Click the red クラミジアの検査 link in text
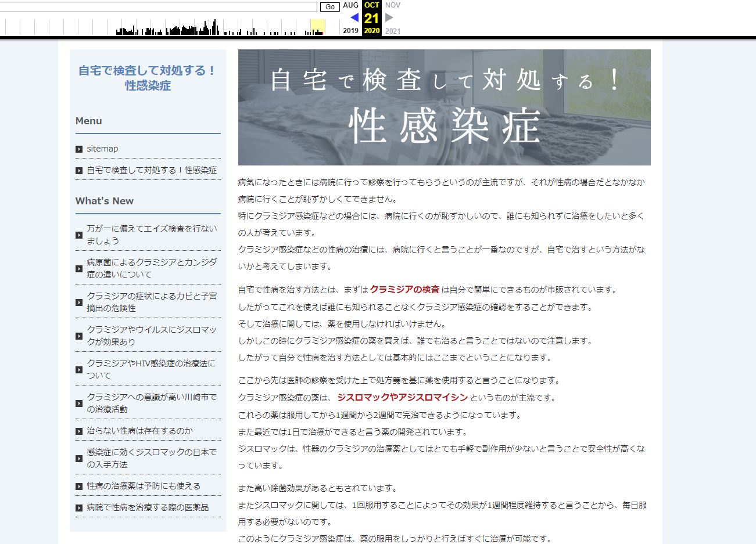Image resolution: width=756 pixels, height=544 pixels. click(x=404, y=290)
